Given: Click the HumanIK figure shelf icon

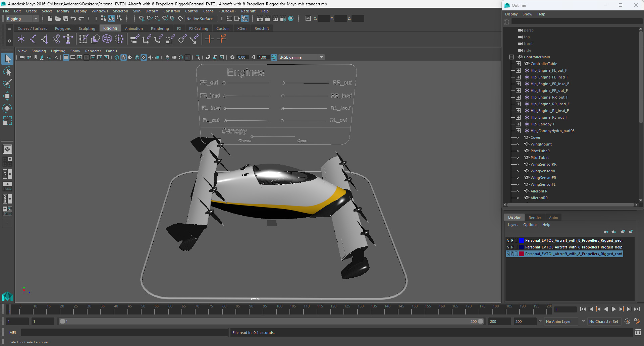Looking at the screenshot, I should (x=68, y=39).
